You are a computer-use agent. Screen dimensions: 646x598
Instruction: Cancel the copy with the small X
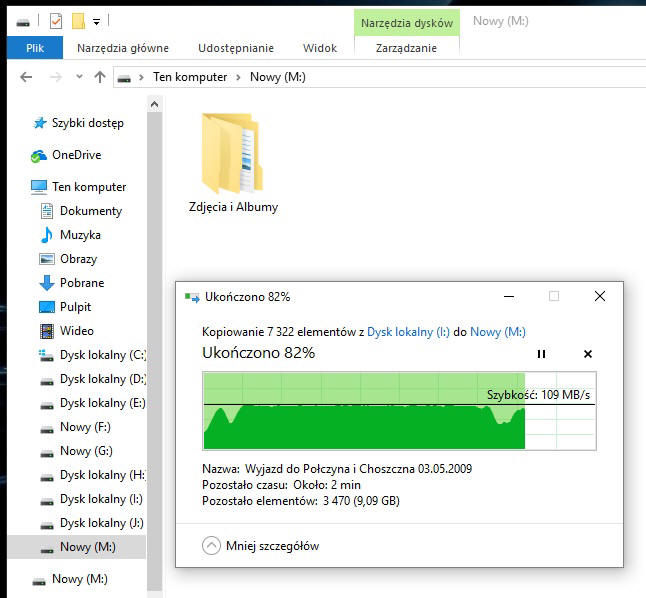[x=588, y=354]
